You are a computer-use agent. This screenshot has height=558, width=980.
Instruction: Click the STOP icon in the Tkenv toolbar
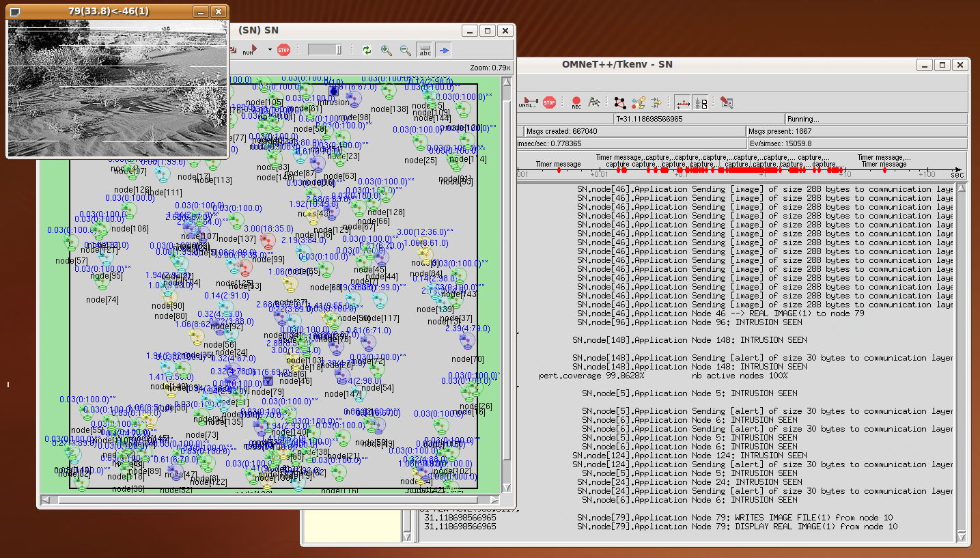pos(550,102)
